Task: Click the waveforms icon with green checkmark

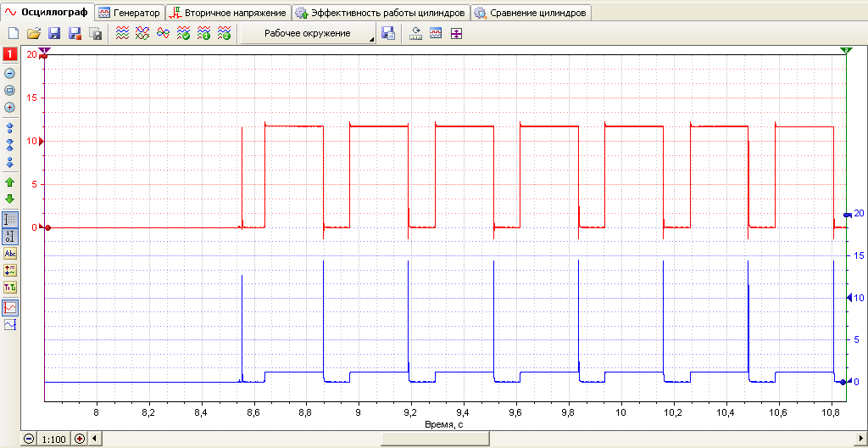Action: coord(183,33)
